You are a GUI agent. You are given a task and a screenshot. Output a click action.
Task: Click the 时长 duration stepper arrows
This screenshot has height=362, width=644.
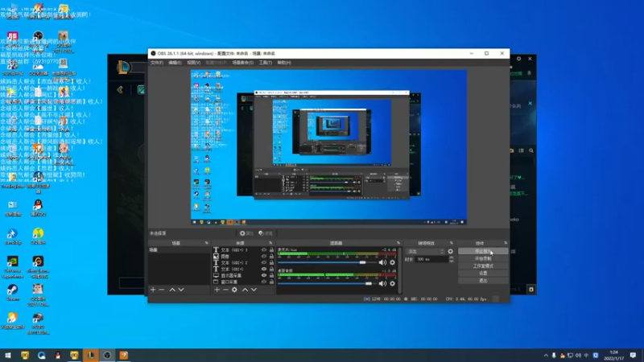tap(452, 259)
